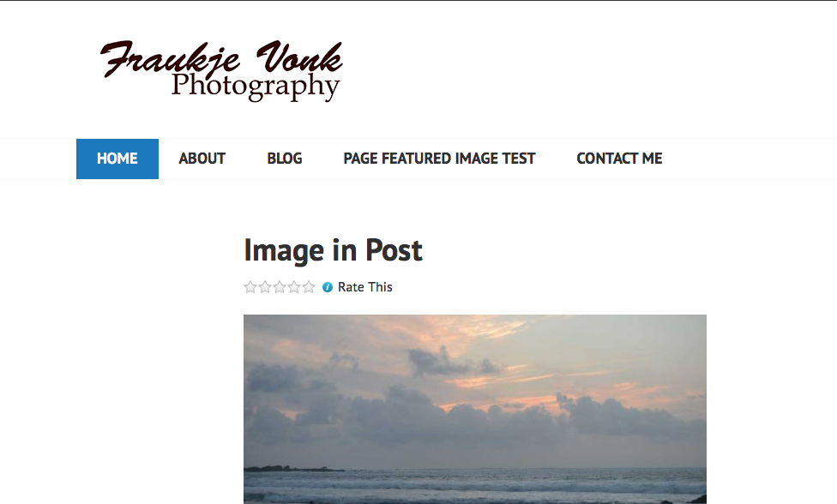Viewport: 837px width, 504px height.
Task: Click the second rating star
Action: [265, 287]
